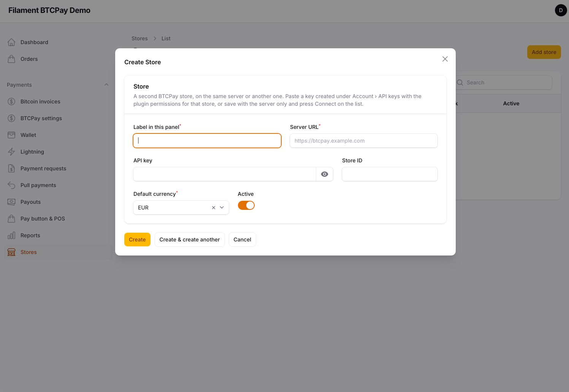Click Stores breadcrumb link
Image resolution: width=569 pixels, height=392 pixels.
pyautogui.click(x=139, y=38)
